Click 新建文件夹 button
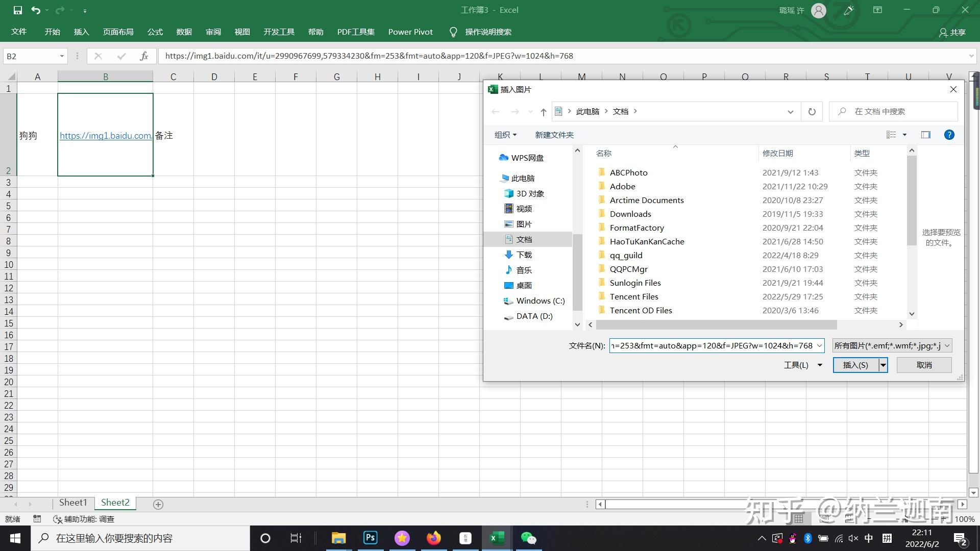The height and width of the screenshot is (551, 980). point(554,135)
